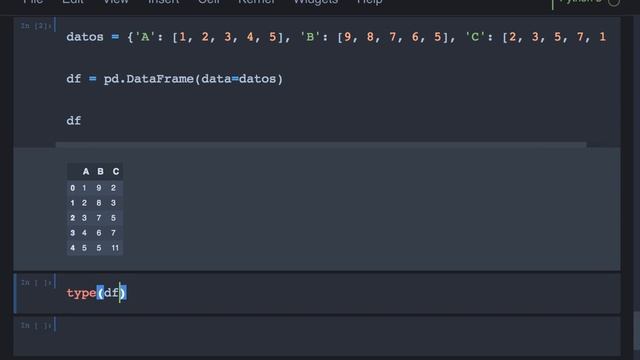Click row index 3 in dataframe table
This screenshot has width=640, height=360.
tap(73, 233)
